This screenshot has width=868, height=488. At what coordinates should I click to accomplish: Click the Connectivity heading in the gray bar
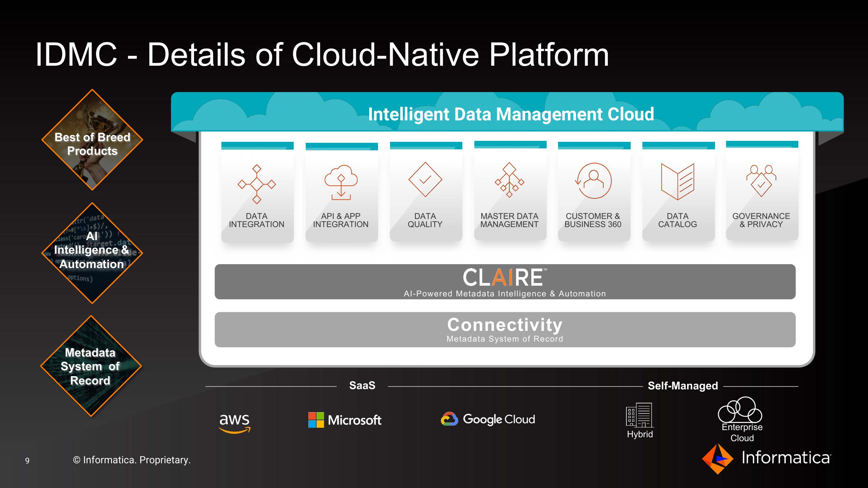pyautogui.click(x=505, y=325)
